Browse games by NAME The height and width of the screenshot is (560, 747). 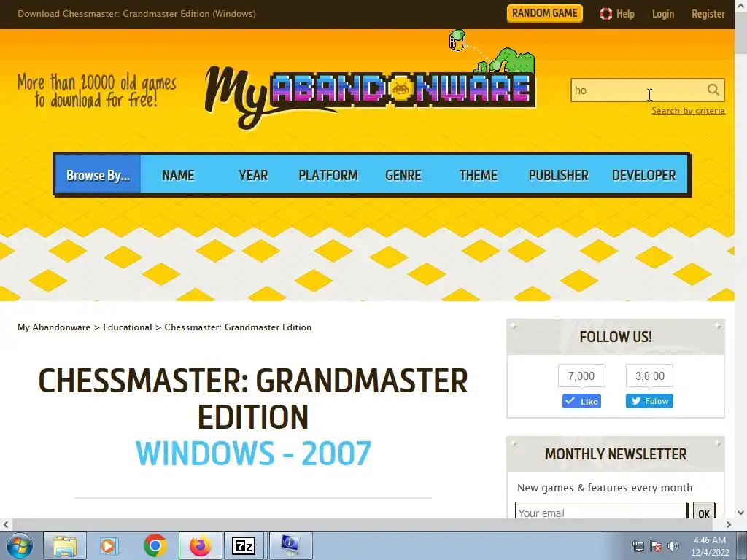pos(178,175)
